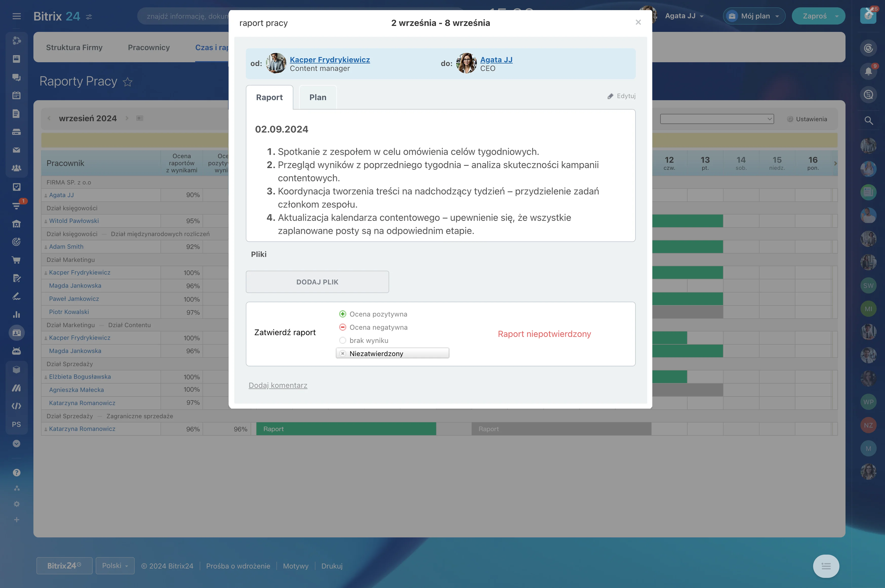Open mail envelope icon in left sidebar
The image size is (885, 588).
coord(16,150)
